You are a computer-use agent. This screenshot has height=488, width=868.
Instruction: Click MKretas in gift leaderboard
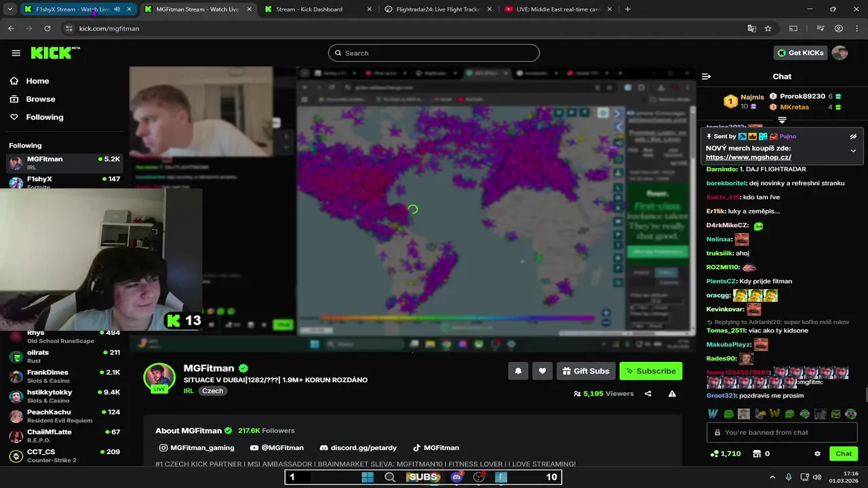pos(794,107)
